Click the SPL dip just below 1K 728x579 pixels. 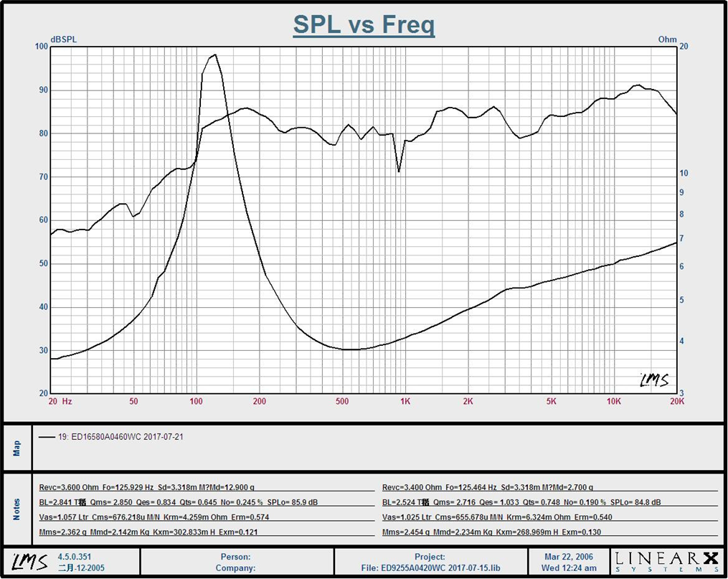(399, 171)
